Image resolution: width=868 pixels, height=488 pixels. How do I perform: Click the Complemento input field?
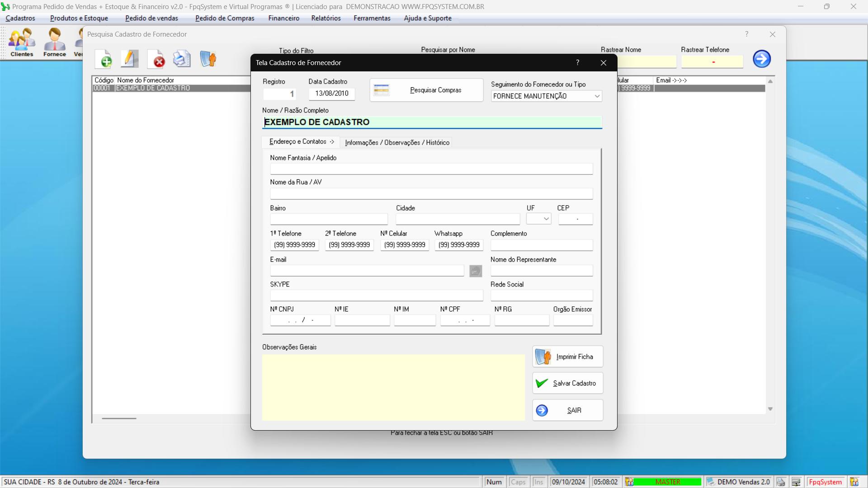tap(542, 245)
